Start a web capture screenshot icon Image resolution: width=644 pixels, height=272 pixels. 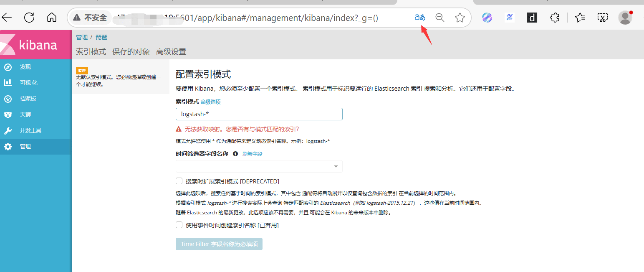pos(603,18)
